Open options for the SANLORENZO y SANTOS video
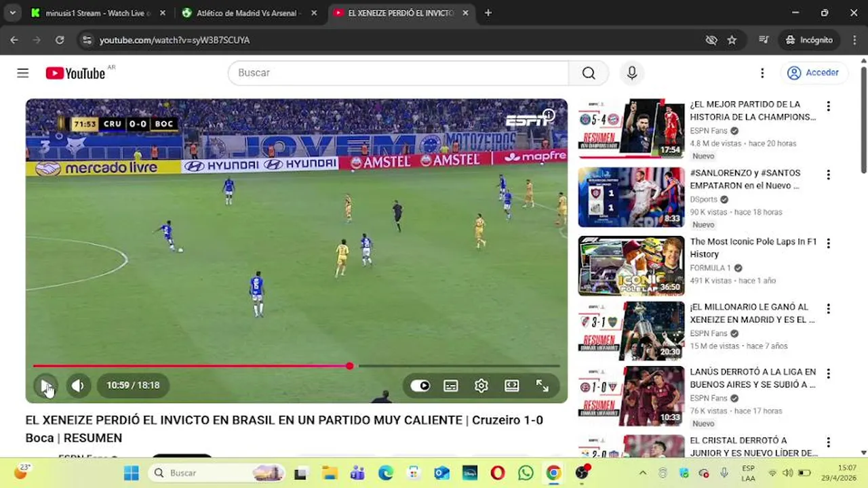This screenshot has width=868, height=488. [x=828, y=175]
